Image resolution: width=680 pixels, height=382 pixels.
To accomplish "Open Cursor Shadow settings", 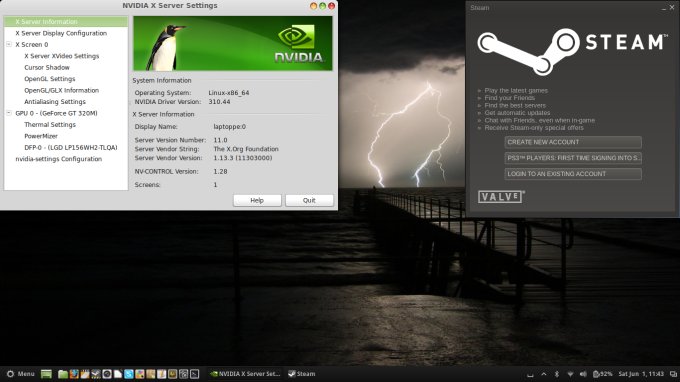I will pyautogui.click(x=47, y=67).
